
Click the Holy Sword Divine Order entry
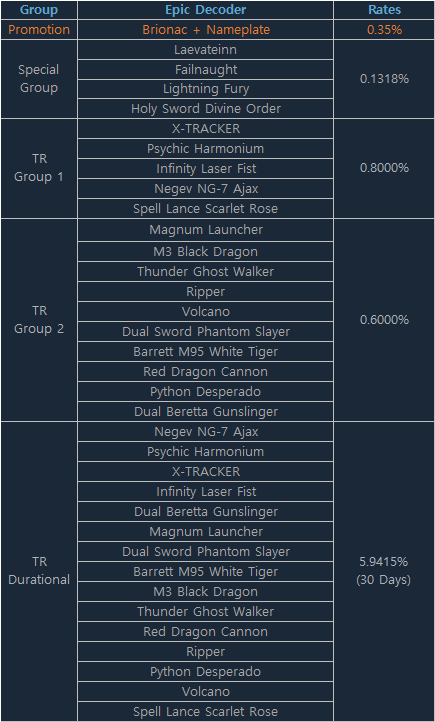(205, 109)
